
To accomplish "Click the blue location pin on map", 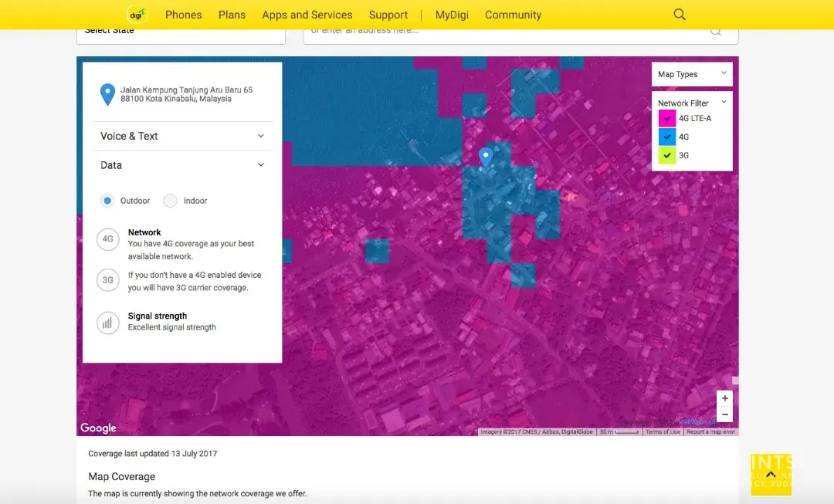I will click(486, 157).
